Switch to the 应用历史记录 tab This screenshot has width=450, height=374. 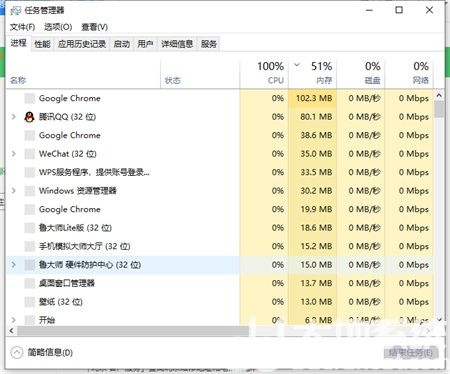[82, 44]
